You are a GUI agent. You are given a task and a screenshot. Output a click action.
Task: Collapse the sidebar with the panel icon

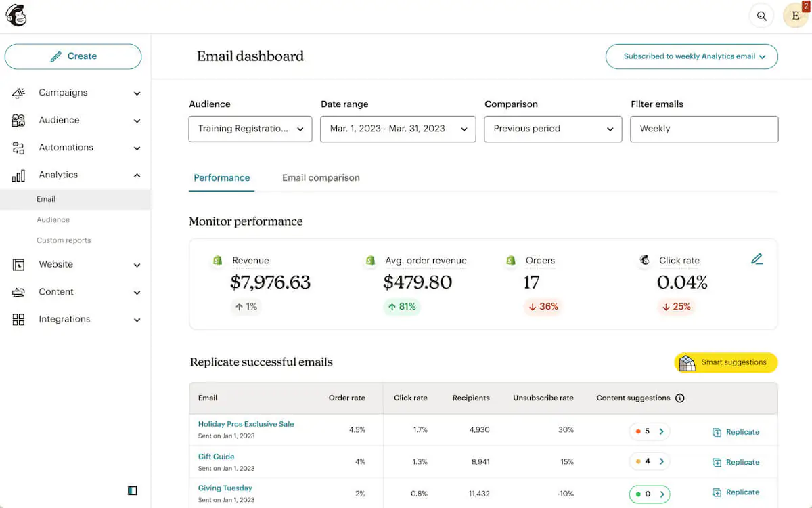point(132,490)
